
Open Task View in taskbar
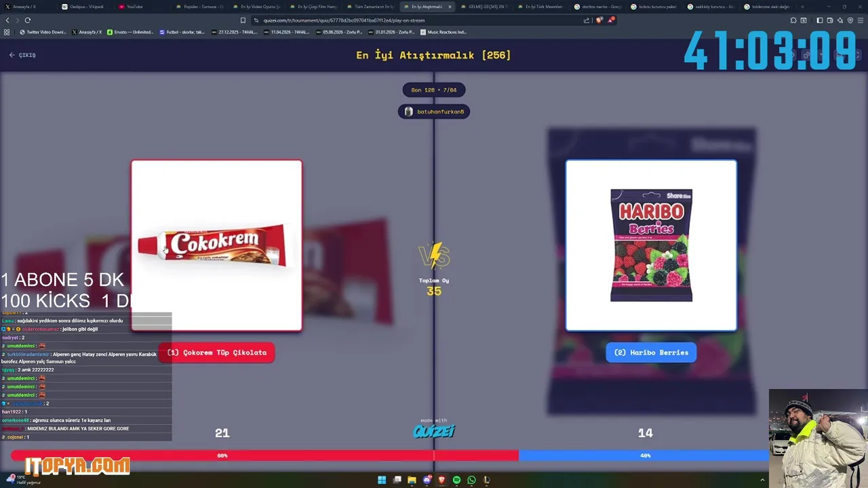pyautogui.click(x=397, y=480)
